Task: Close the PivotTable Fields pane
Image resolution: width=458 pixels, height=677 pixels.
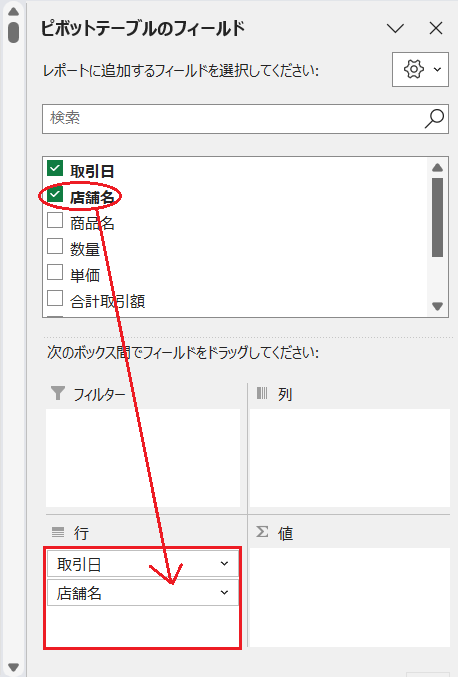Action: 436,28
